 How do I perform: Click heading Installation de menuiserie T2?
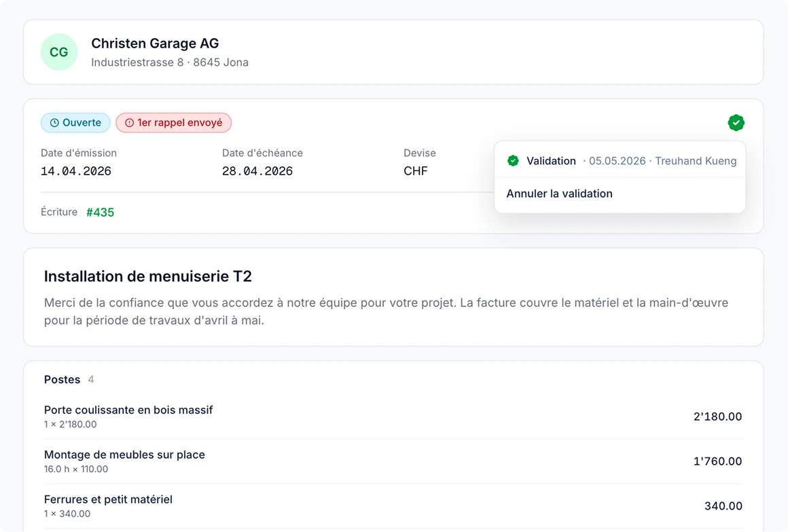pos(148,276)
